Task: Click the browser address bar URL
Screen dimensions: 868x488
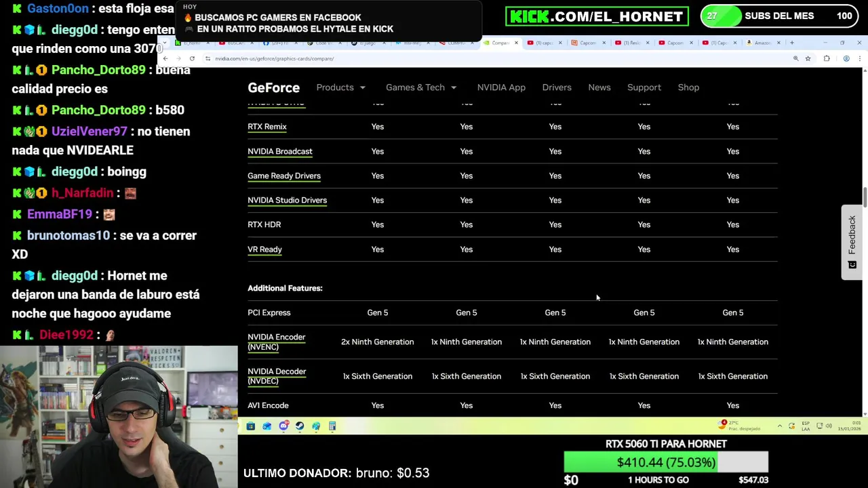Action: pyautogui.click(x=275, y=58)
